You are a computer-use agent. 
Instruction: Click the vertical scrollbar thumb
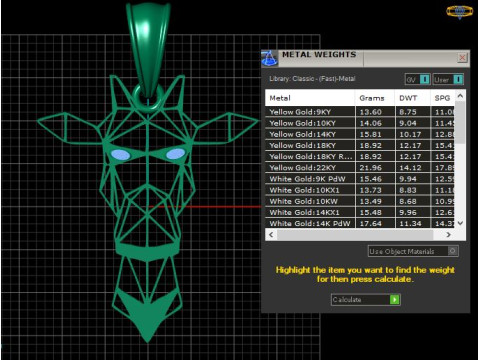pos(460,123)
